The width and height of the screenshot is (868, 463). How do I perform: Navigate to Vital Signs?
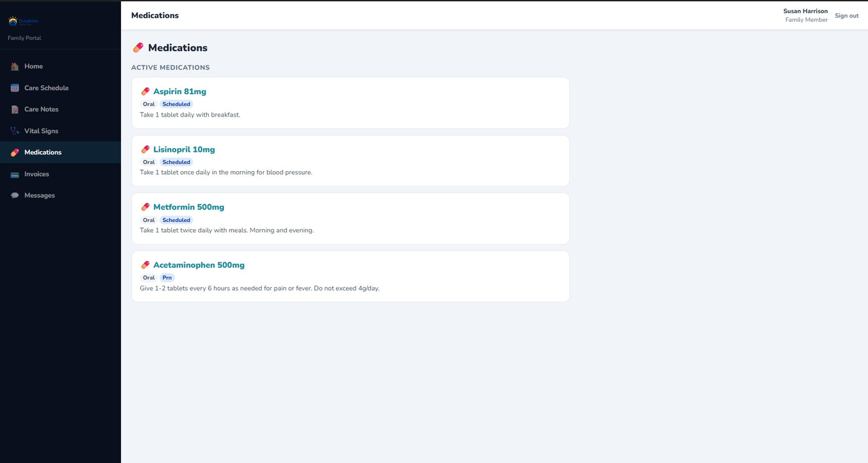tap(60, 131)
